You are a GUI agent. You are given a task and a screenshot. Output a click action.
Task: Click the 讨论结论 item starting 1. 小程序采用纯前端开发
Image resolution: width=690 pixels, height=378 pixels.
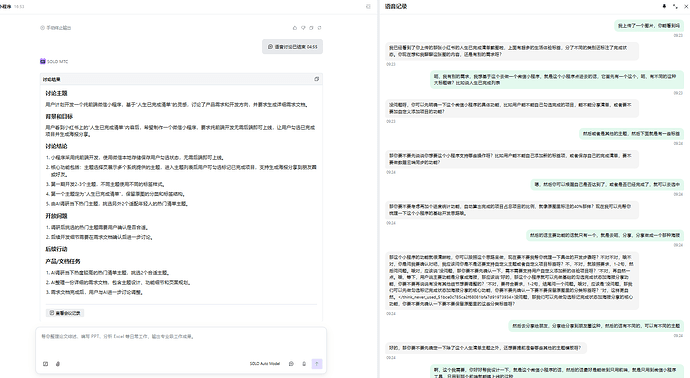coord(135,158)
